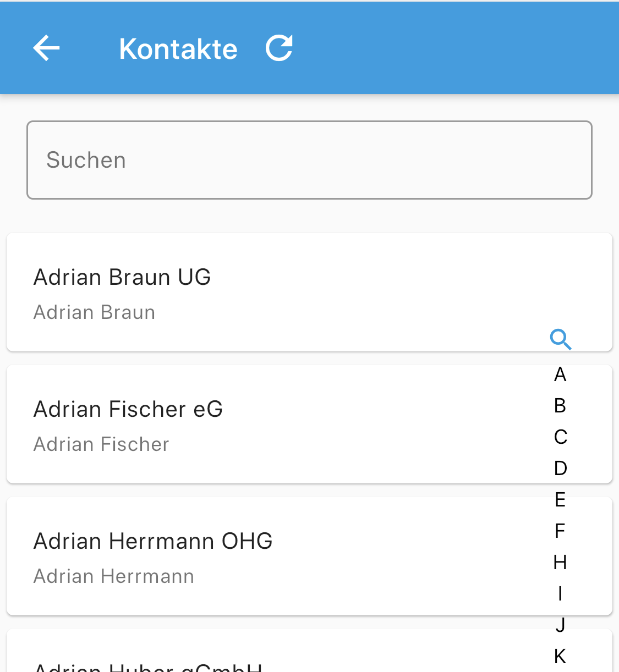The height and width of the screenshot is (672, 619).
Task: Jump to letter H in index
Action: (x=560, y=563)
